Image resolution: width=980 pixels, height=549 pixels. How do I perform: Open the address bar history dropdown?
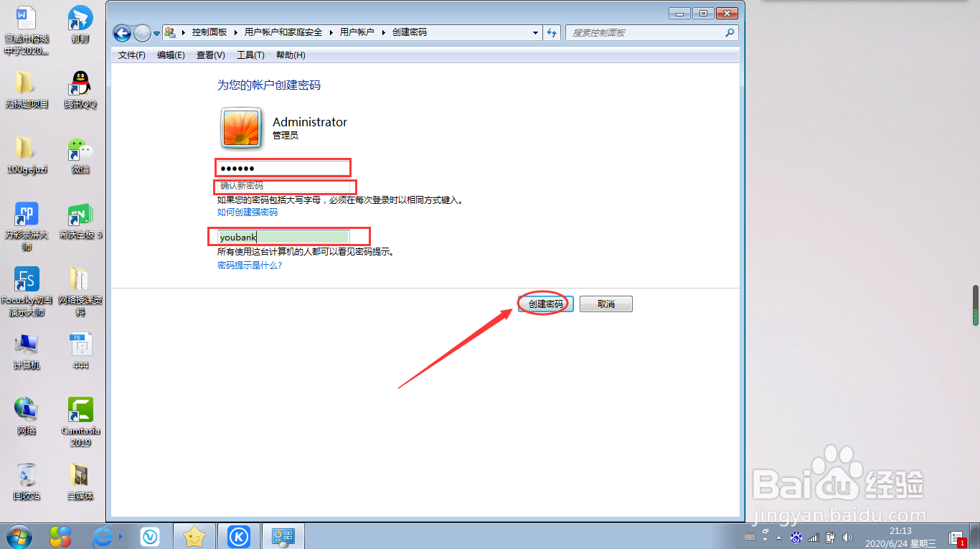pos(535,32)
